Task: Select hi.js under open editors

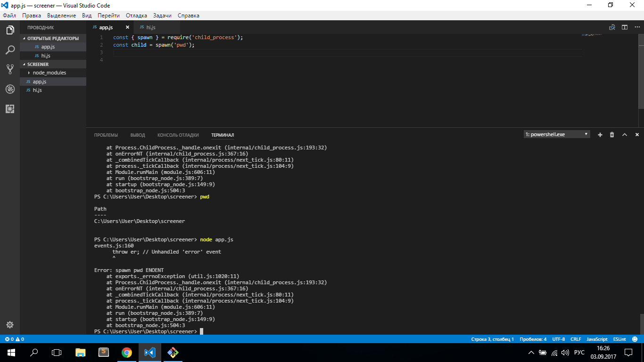Action: point(53,56)
